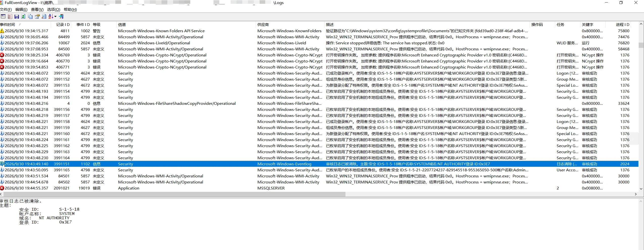Open the 查看(V) menu
The image size is (644, 250).
point(37,10)
